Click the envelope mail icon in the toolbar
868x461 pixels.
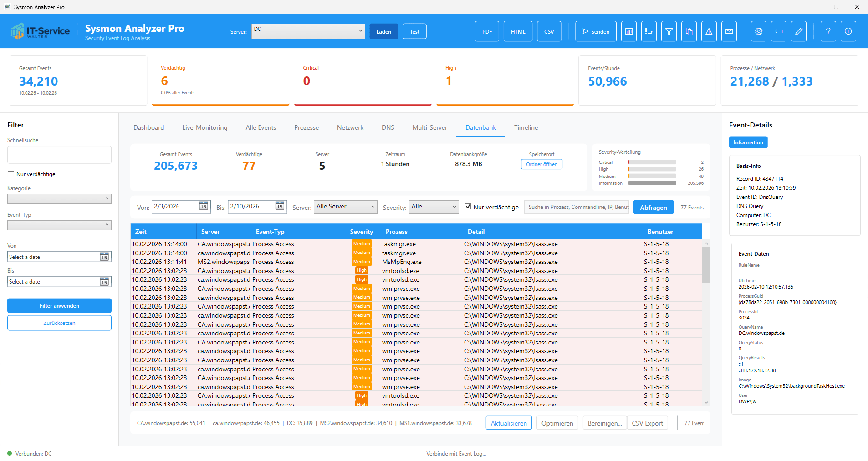[729, 31]
